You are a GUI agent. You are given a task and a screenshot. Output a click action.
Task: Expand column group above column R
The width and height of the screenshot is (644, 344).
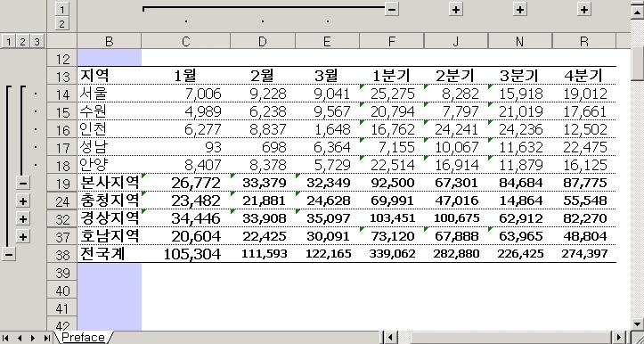[x=584, y=9]
